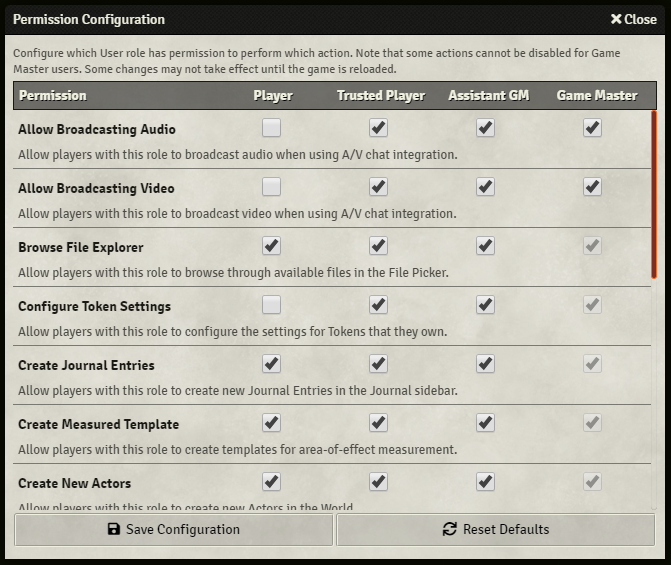Uncheck Trusted Player for Create New Actors
671x565 pixels.
point(378,482)
